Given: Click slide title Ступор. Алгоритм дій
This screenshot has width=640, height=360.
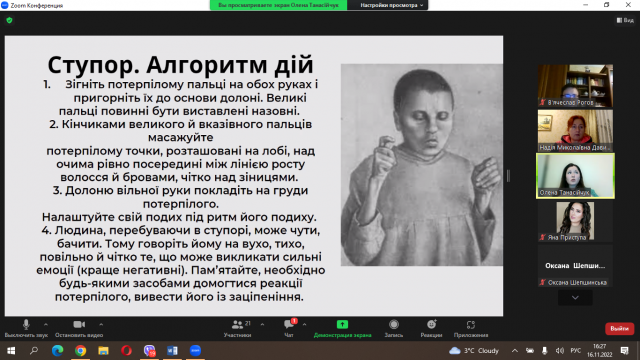Looking at the screenshot, I should (x=180, y=65).
